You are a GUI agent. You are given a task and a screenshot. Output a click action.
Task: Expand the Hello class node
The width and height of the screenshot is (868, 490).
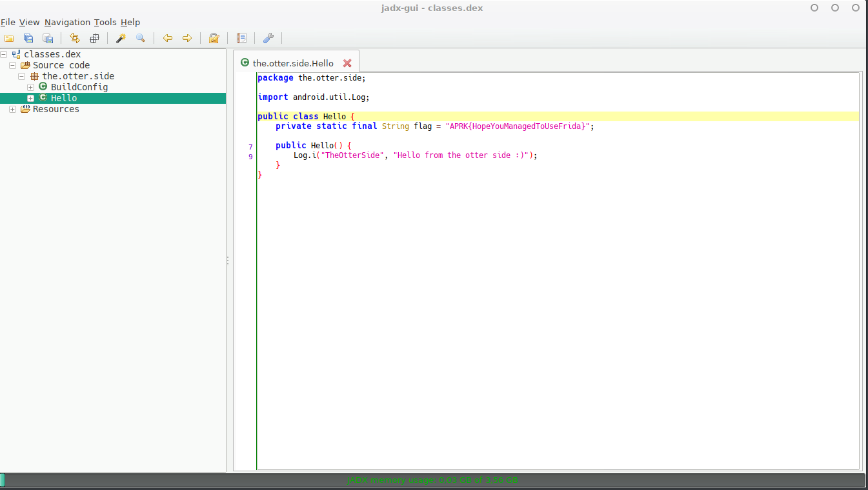tap(30, 98)
